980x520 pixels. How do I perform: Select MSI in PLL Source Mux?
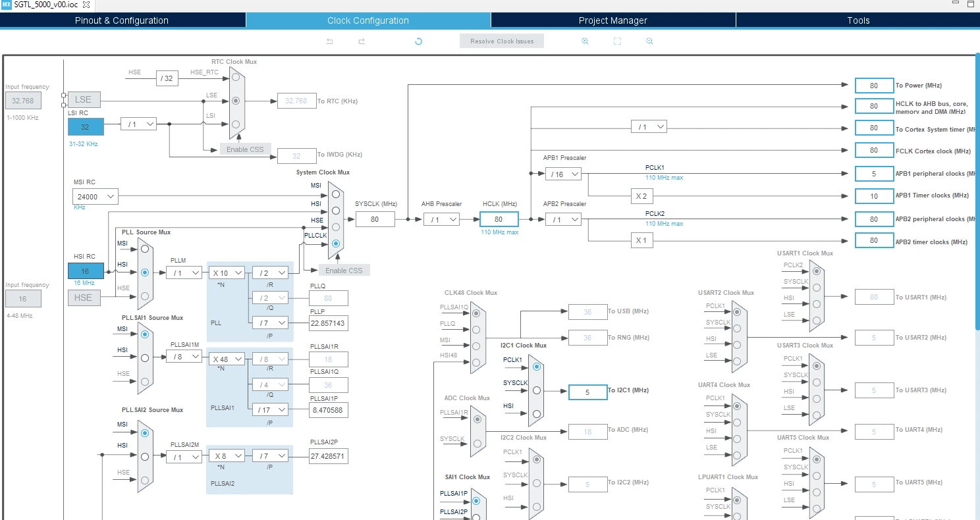pyautogui.click(x=145, y=248)
